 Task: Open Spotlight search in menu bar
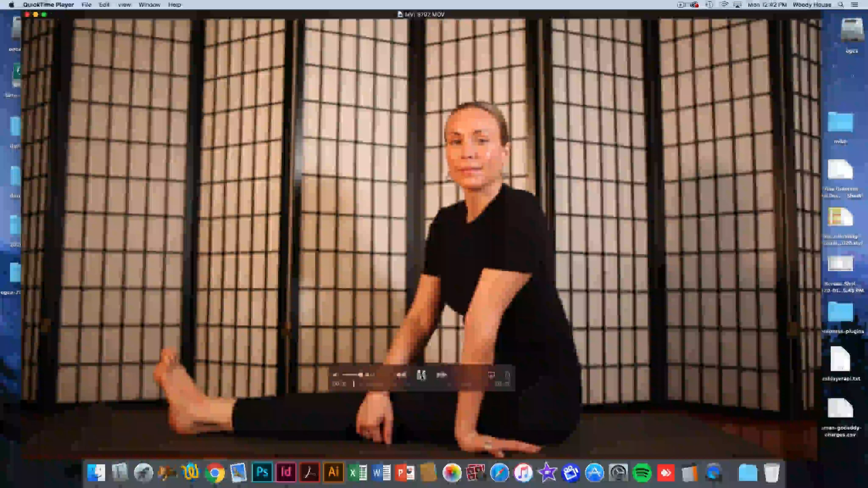pyautogui.click(x=841, y=5)
